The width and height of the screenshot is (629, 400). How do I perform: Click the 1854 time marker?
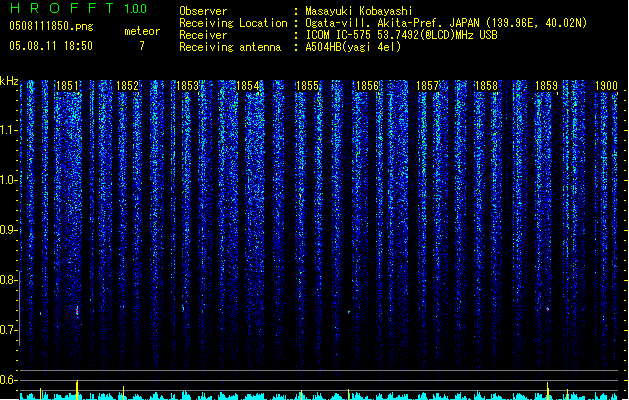pos(248,86)
